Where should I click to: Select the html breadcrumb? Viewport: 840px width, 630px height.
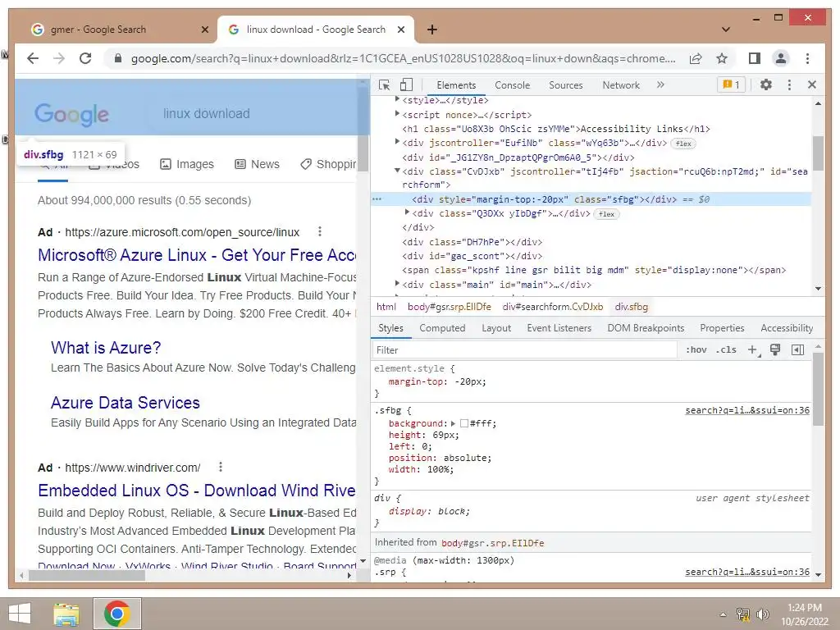[386, 307]
